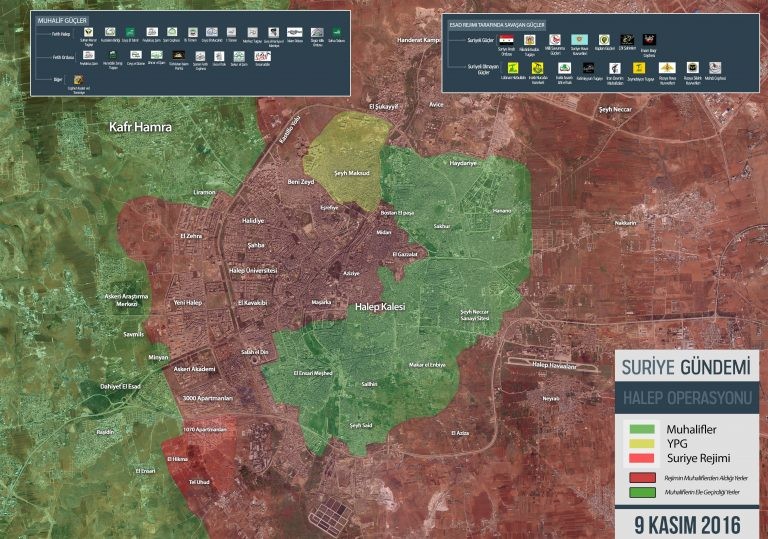The image size is (768, 539).
Task: Click the Kafr Hamra map label
Action: tap(141, 128)
